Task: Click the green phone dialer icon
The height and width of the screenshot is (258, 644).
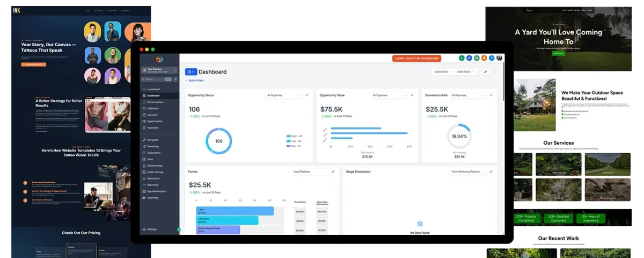Action: [x=462, y=58]
